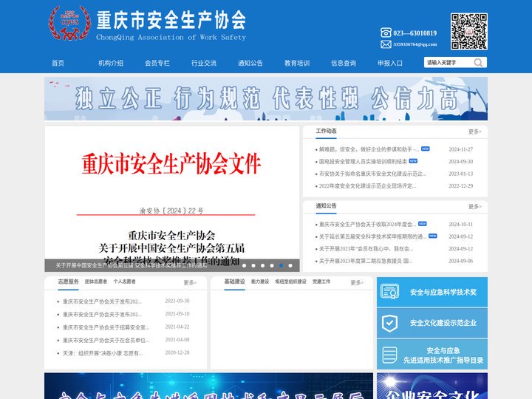Screen dimensions: 532x399
Task: Click the certificate icon for 安全与应急科学技术奖
Action: [389, 292]
